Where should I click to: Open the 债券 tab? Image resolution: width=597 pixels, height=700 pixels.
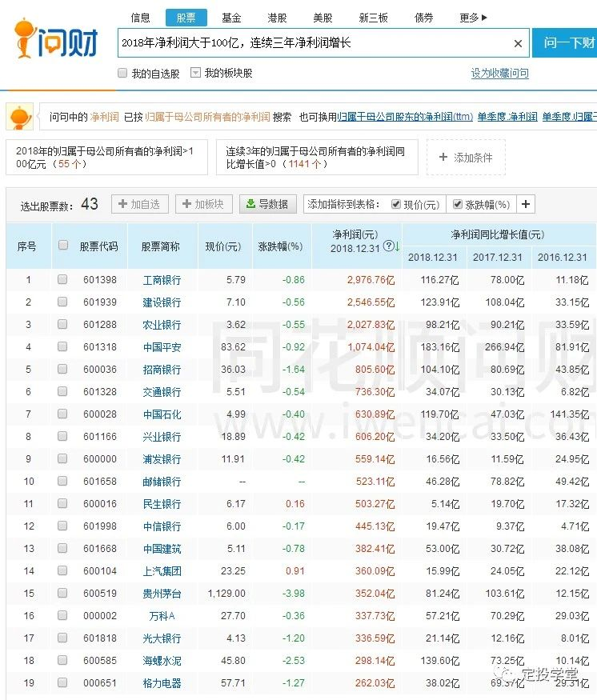point(423,18)
